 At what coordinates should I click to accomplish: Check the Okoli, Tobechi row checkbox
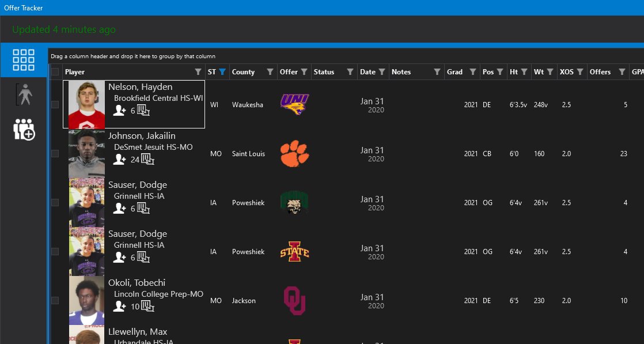[x=55, y=300]
